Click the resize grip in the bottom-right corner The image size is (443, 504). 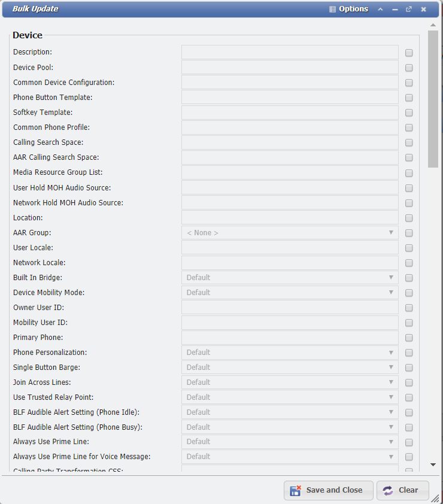click(439, 500)
